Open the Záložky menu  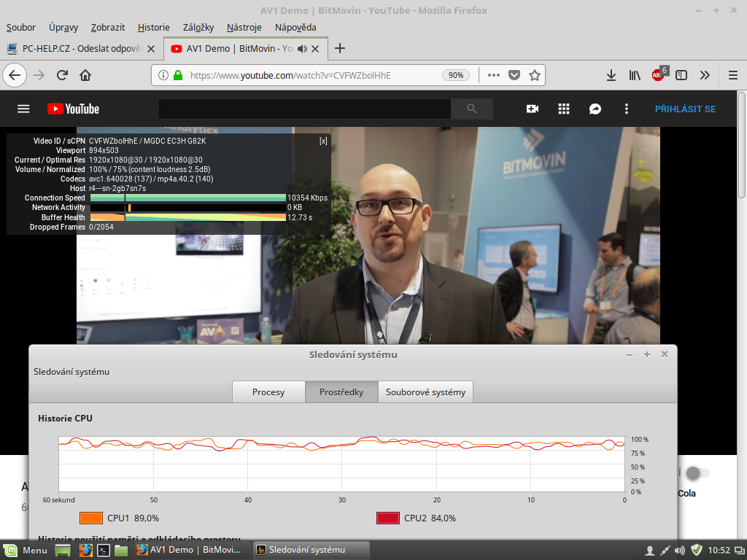click(x=198, y=27)
